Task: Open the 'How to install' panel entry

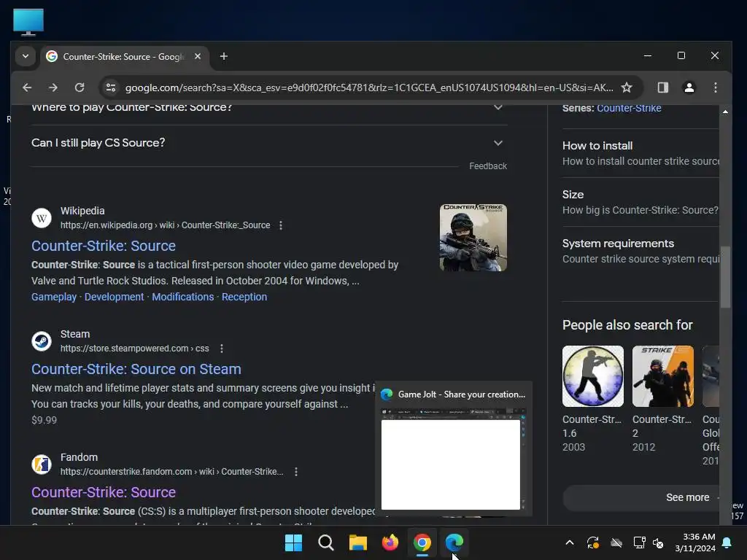Action: pos(640,153)
